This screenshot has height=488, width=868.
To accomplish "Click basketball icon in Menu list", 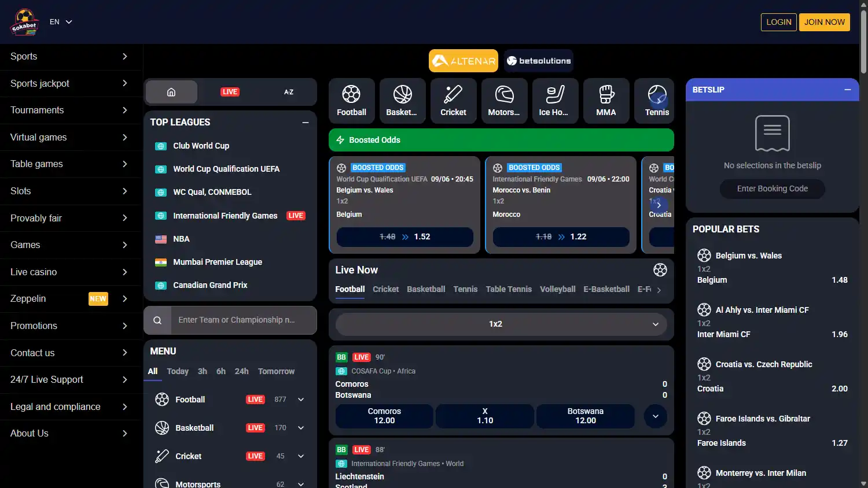I will coord(162,428).
